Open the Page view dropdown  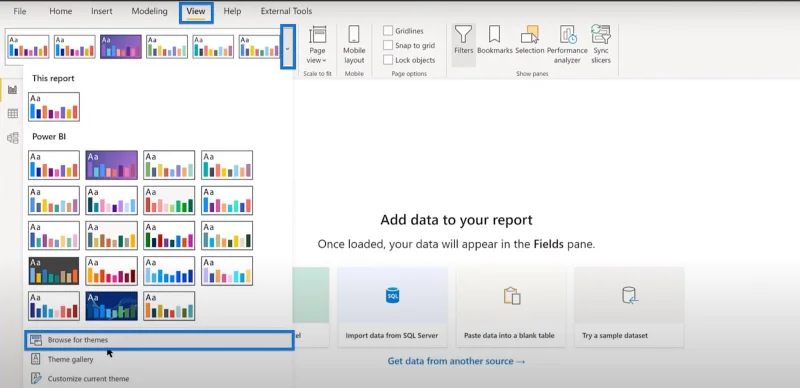317,46
